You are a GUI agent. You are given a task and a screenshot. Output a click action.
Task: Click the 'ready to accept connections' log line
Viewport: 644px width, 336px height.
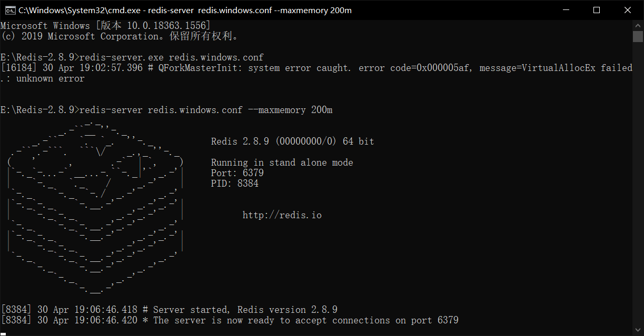tap(305, 320)
